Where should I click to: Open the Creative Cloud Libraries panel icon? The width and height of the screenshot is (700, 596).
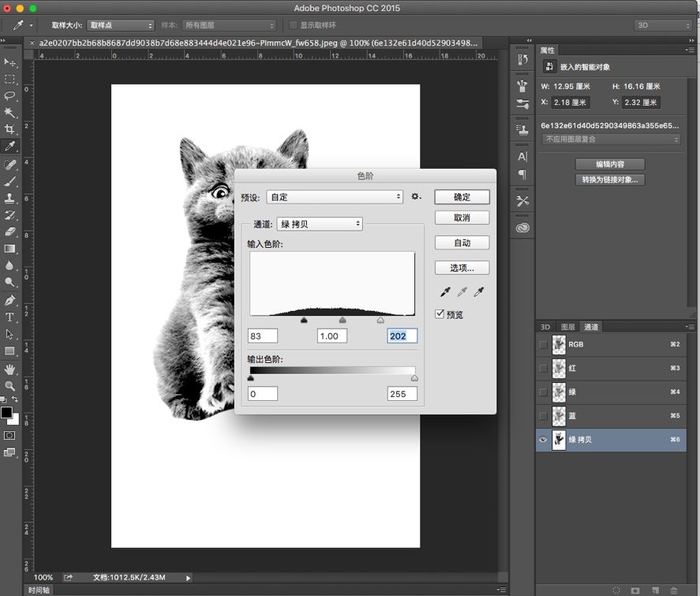click(x=522, y=228)
